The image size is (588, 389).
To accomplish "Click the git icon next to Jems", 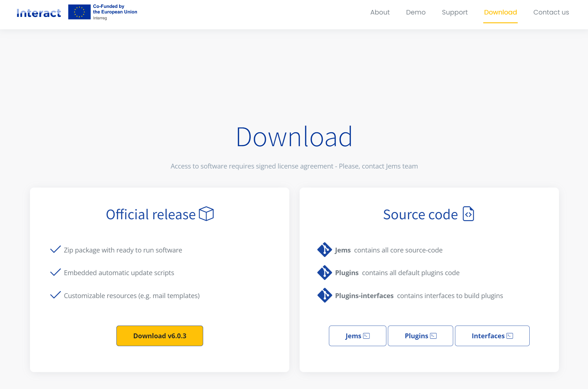I will [325, 250].
